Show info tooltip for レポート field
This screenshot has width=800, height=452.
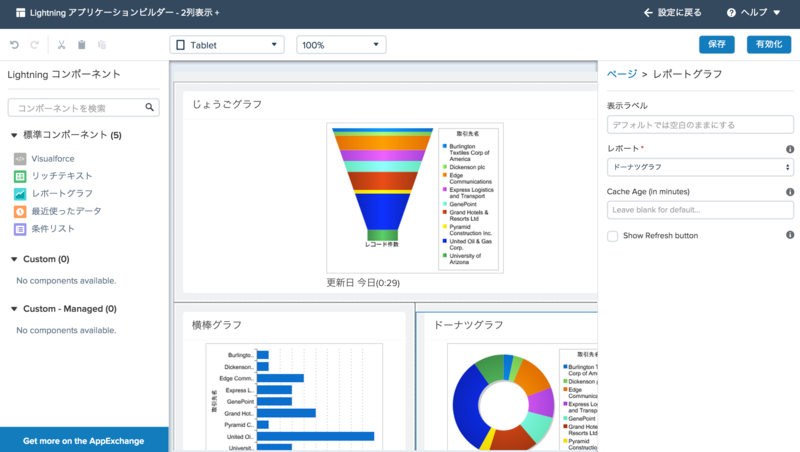790,149
